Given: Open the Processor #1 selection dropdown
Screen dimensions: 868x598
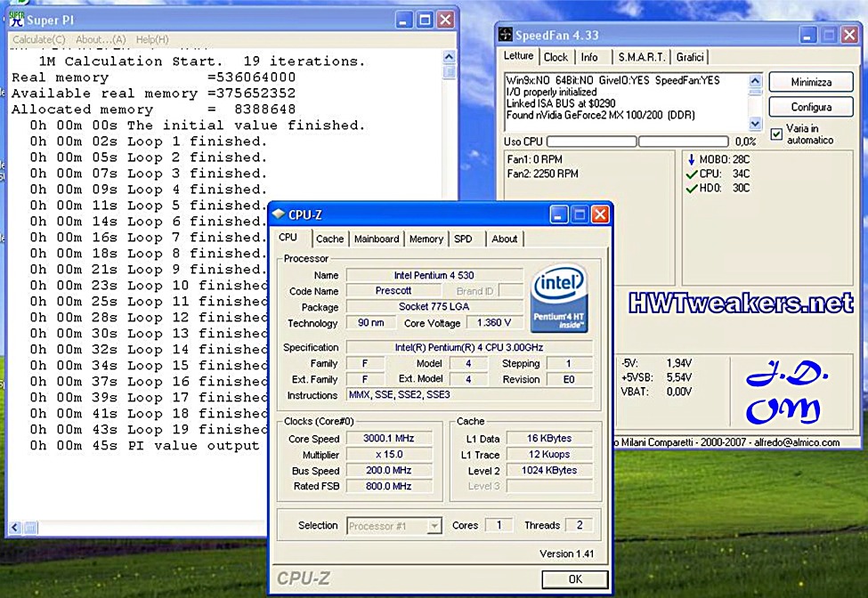Looking at the screenshot, I should (435, 526).
